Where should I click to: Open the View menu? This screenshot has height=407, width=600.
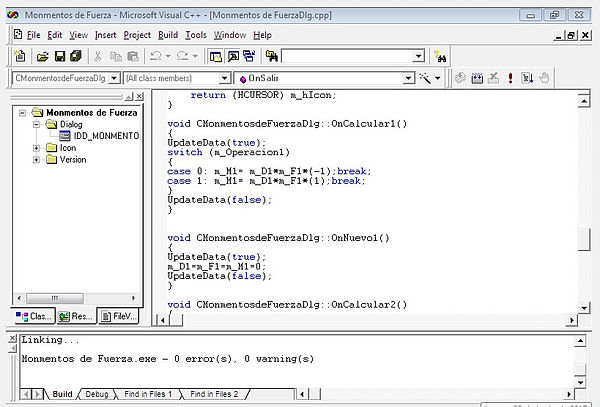tap(78, 35)
